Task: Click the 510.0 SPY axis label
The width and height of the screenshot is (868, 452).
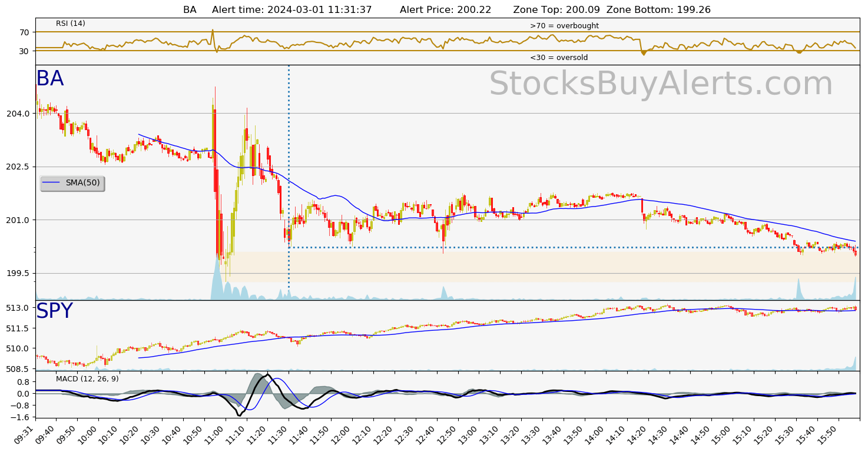Action: (x=19, y=348)
